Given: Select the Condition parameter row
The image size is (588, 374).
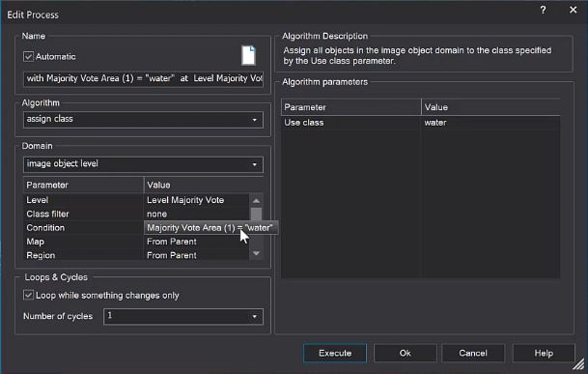Looking at the screenshot, I should pyautogui.click(x=136, y=227).
